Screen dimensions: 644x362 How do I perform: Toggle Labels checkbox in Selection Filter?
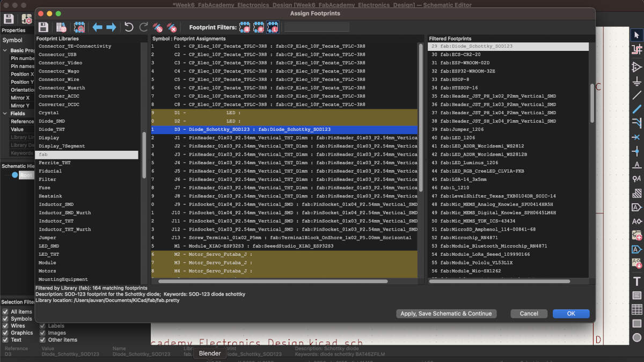42,326
